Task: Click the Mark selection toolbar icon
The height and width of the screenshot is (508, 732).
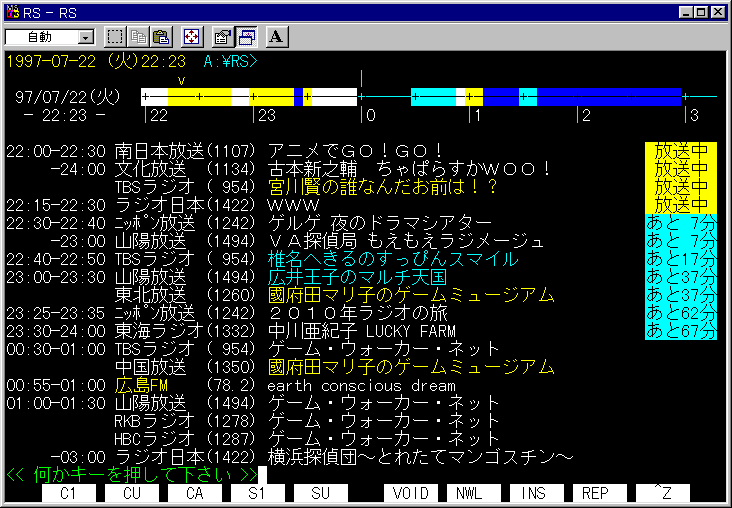Action: point(115,37)
